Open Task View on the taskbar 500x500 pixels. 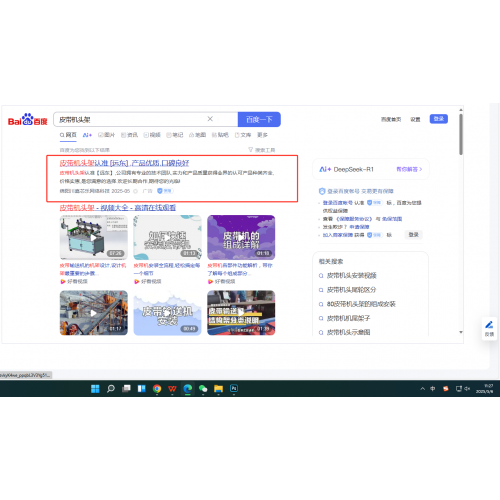coord(126,389)
